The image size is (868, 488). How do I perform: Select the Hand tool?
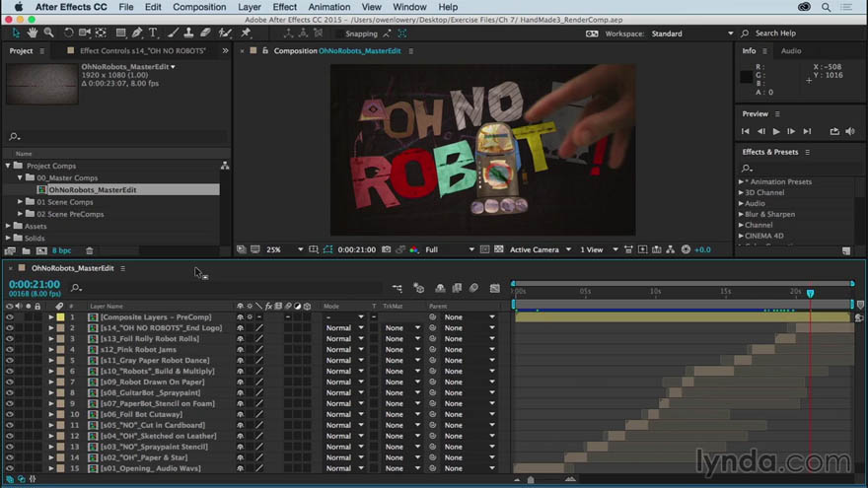tap(33, 34)
